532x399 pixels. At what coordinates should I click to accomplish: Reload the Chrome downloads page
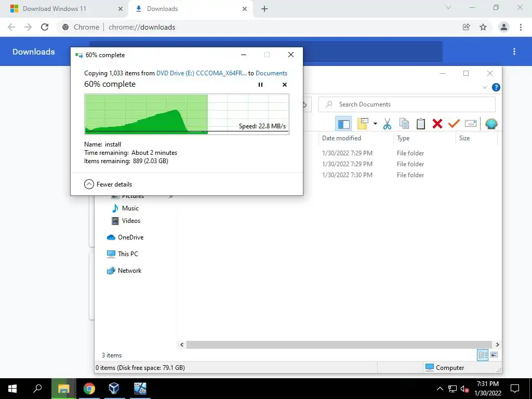tap(45, 27)
